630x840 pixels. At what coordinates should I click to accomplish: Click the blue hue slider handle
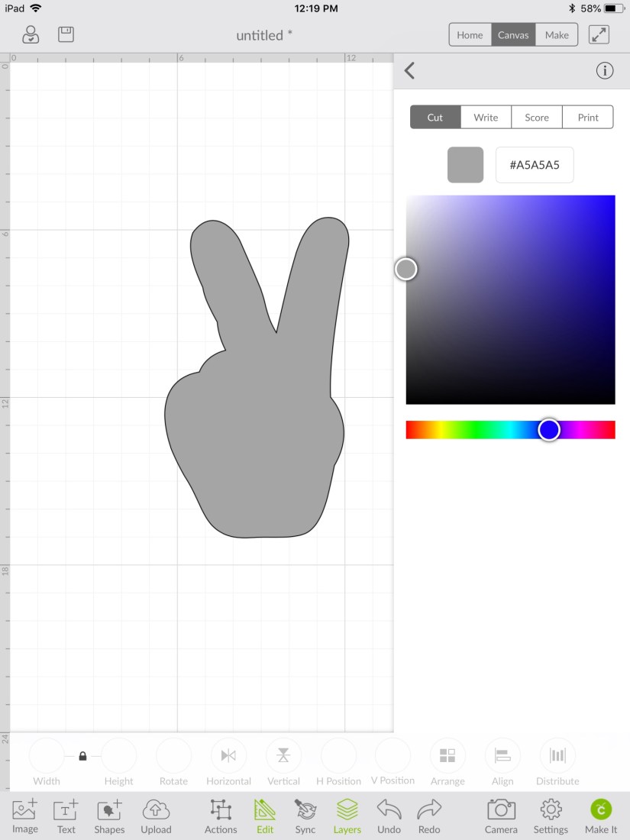(x=549, y=430)
